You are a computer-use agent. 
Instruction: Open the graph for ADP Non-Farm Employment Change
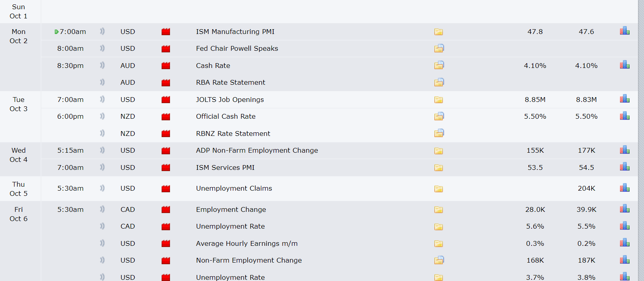point(624,150)
